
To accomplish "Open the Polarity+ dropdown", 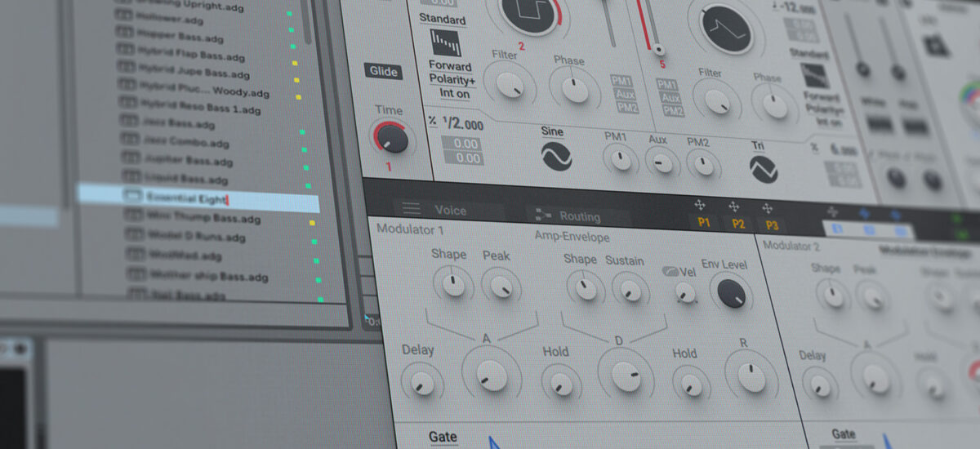I will (x=450, y=79).
